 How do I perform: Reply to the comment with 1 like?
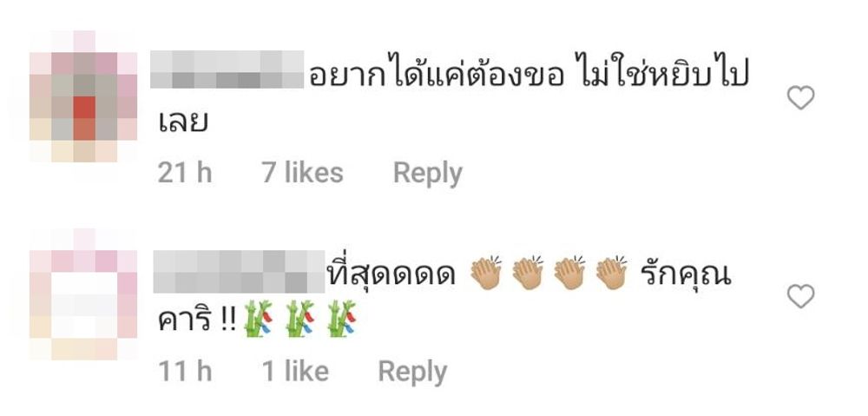[412, 372]
